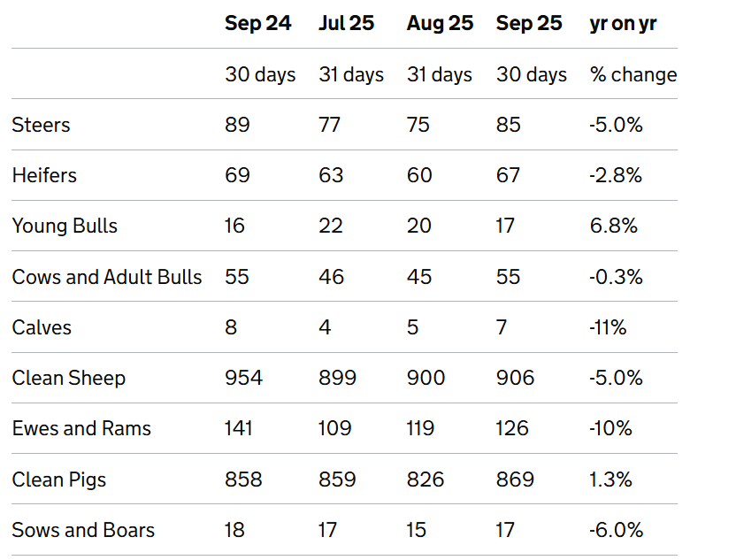The image size is (736, 560).
Task: Select the Cows and Adult Bulls label
Action: [107, 277]
